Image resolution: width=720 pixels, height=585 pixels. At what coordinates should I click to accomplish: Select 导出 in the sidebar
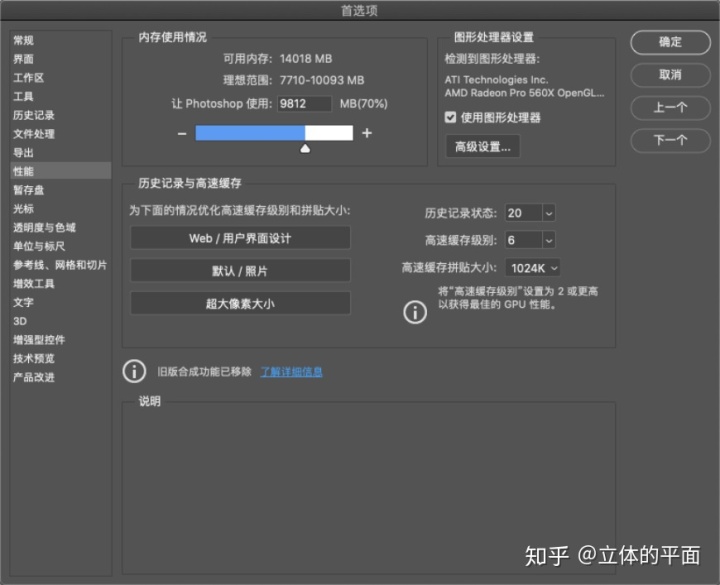tap(60, 152)
